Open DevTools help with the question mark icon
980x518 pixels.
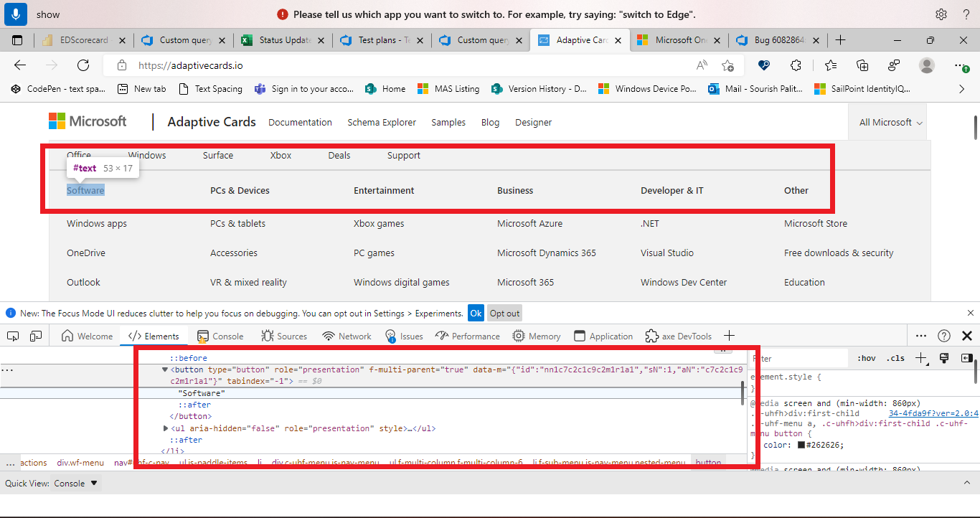click(943, 335)
